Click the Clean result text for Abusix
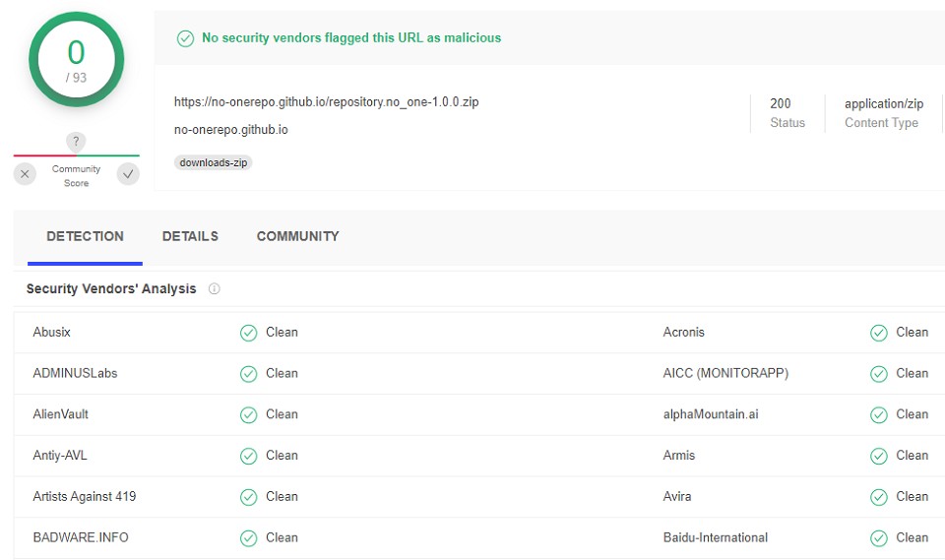The image size is (945, 560). click(x=283, y=332)
